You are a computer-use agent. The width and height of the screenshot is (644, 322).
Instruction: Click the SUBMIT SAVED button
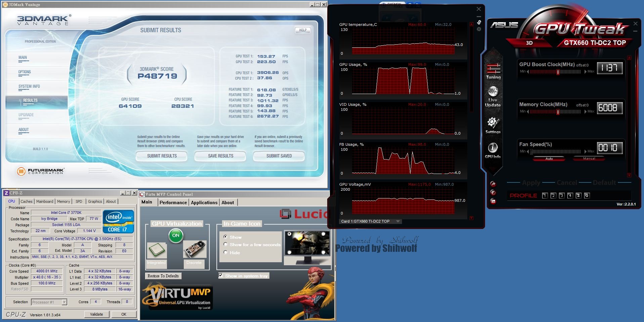click(279, 156)
